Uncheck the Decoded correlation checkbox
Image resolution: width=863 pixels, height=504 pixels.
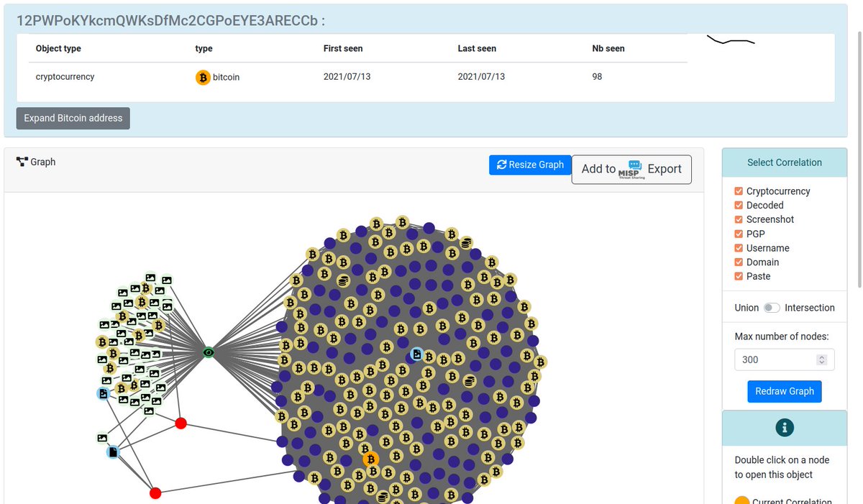(739, 206)
